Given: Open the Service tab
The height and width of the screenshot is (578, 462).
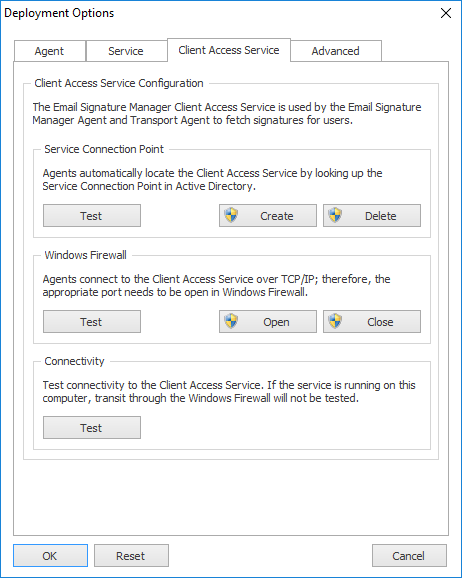Looking at the screenshot, I should pyautogui.click(x=126, y=51).
